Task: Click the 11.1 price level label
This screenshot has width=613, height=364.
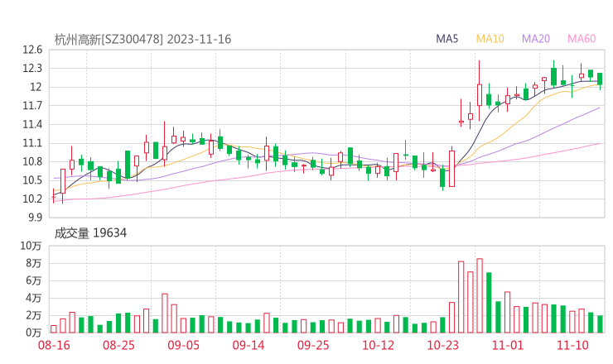Action: point(31,143)
